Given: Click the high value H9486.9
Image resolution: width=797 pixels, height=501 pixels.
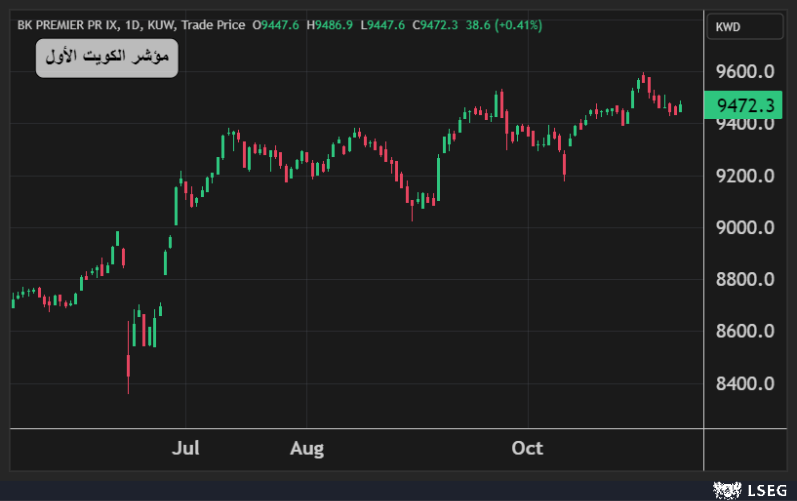Looking at the screenshot, I should (x=332, y=25).
